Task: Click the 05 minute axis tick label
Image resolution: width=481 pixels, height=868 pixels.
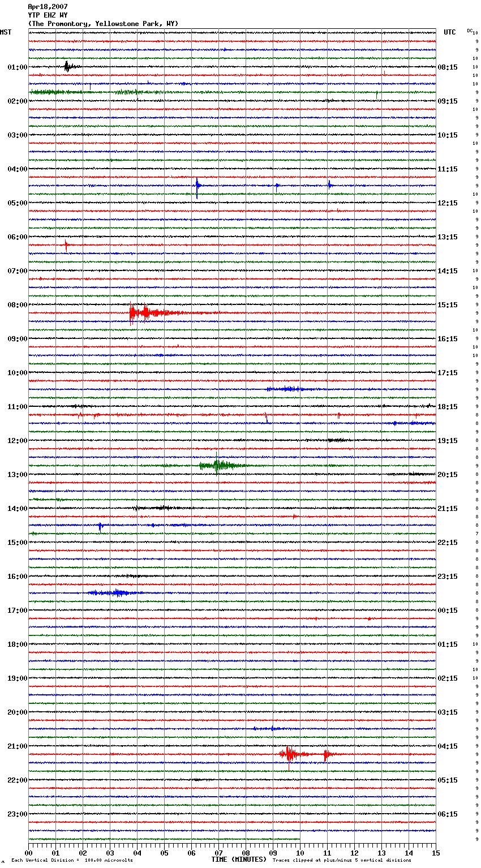Action: point(164,853)
